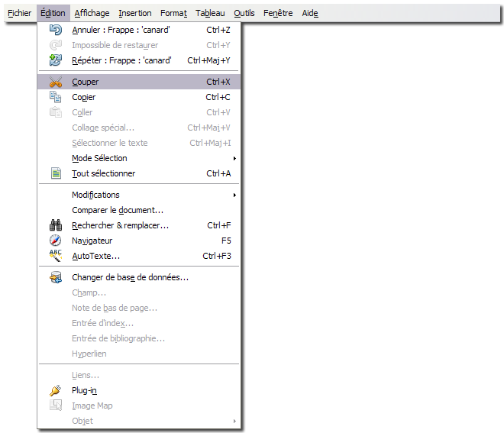Close the open Édition menu
Viewport: 504px width, 433px height.
[x=53, y=13]
